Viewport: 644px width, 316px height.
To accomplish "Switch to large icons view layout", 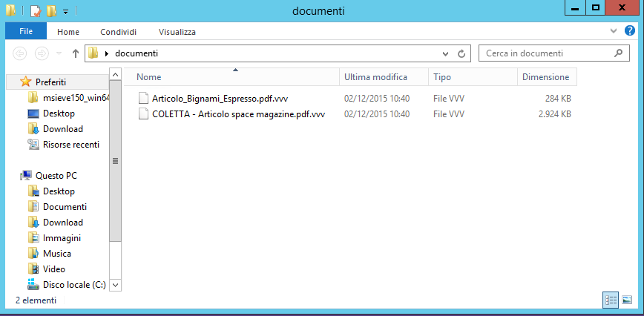I will point(627,300).
